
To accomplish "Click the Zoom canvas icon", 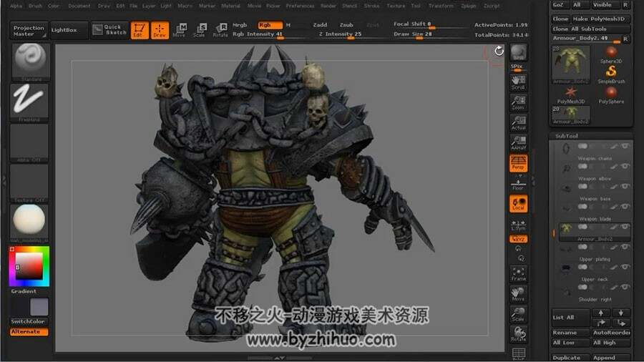I will pyautogui.click(x=518, y=102).
